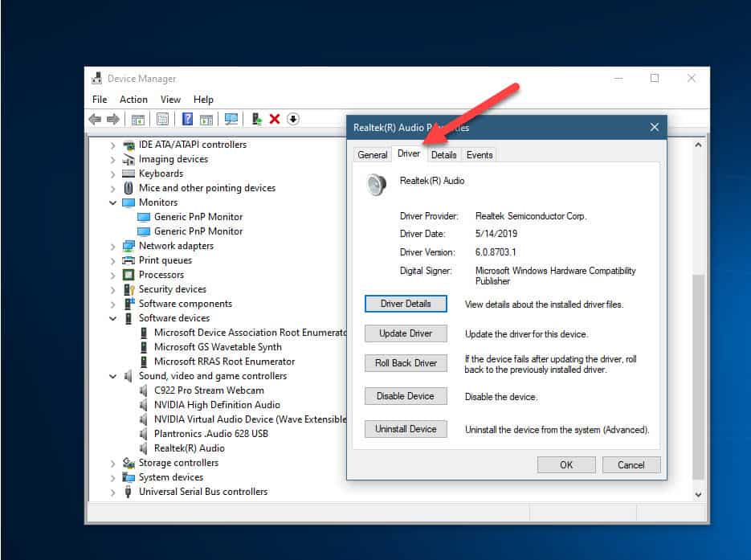Select the Driver tab
Screen dimensions: 751x560
[x=409, y=153]
